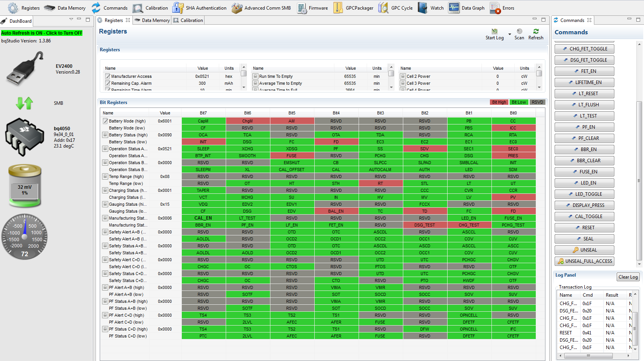Screen dimensions: 644x361
Task: Expand the Operation Status A row icon
Action: pos(105,149)
